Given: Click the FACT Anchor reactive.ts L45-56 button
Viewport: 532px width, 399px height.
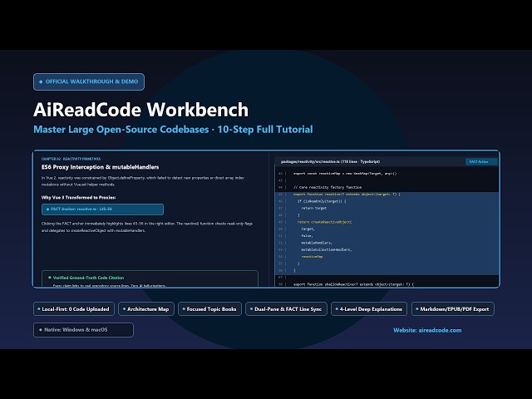Looking at the screenshot, I should pos(102,209).
